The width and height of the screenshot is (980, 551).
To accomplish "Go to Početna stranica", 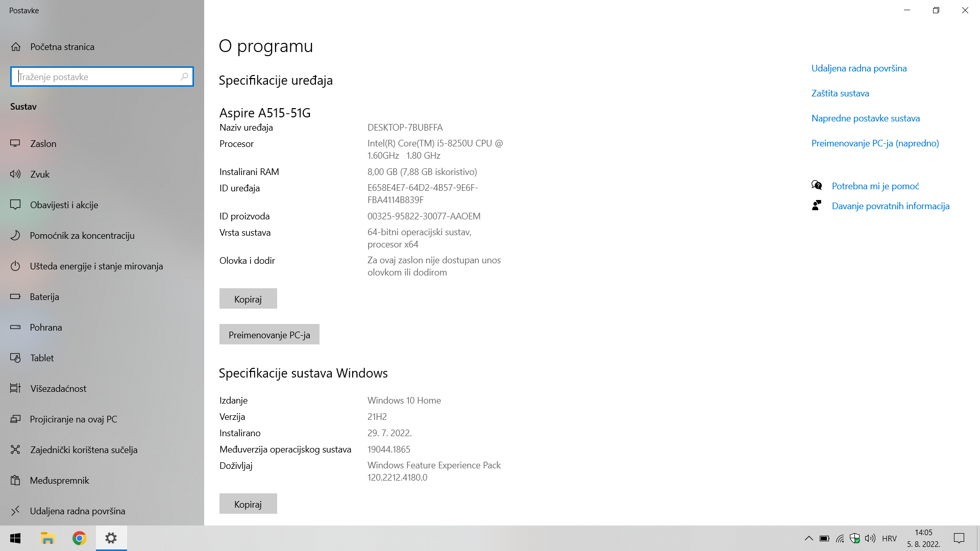I will point(62,47).
